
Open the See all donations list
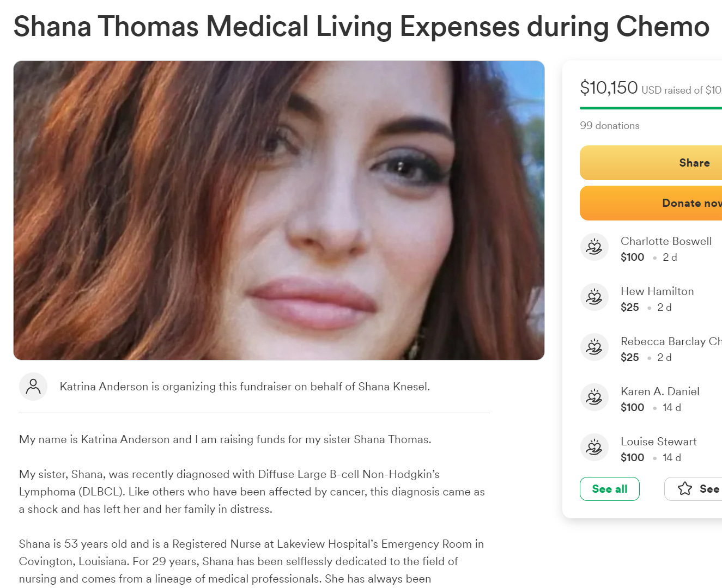(609, 489)
